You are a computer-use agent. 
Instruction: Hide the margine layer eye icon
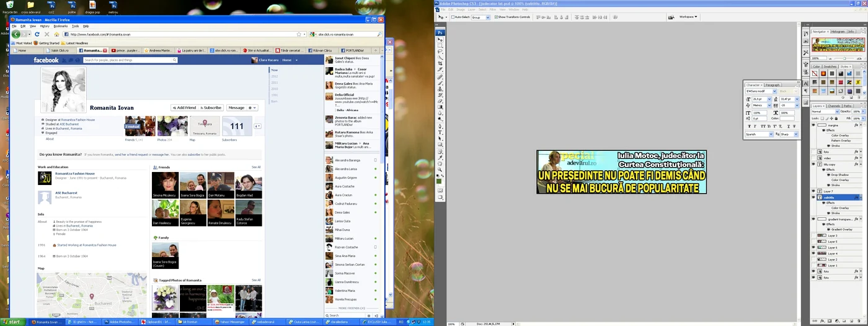click(813, 125)
